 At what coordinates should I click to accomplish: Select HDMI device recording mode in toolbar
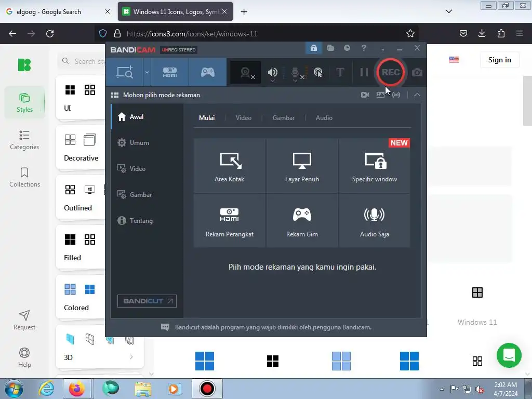coord(170,72)
